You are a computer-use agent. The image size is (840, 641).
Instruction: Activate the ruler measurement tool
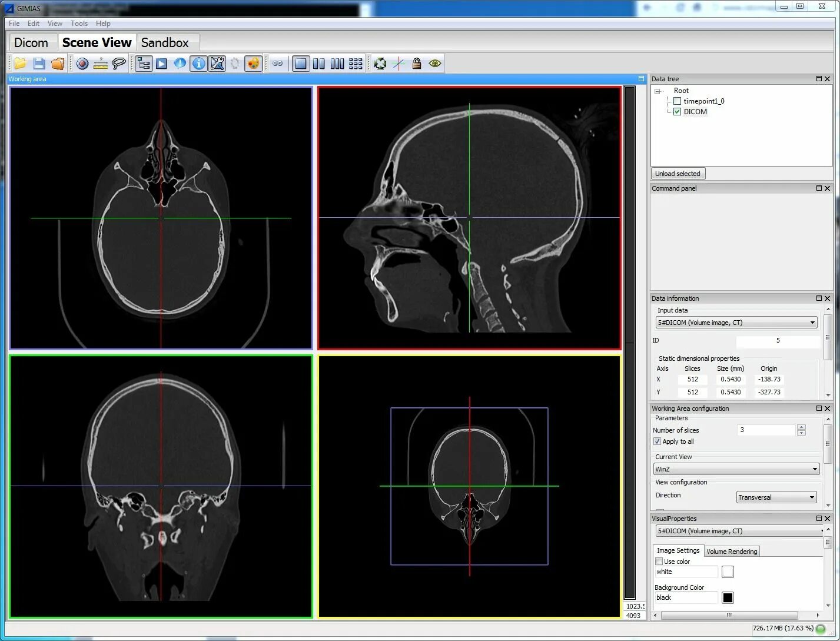(x=101, y=64)
